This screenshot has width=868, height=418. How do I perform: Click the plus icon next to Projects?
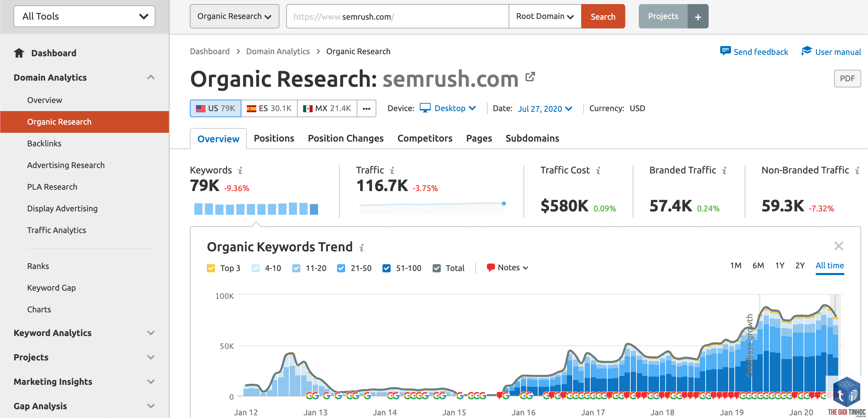coord(698,17)
